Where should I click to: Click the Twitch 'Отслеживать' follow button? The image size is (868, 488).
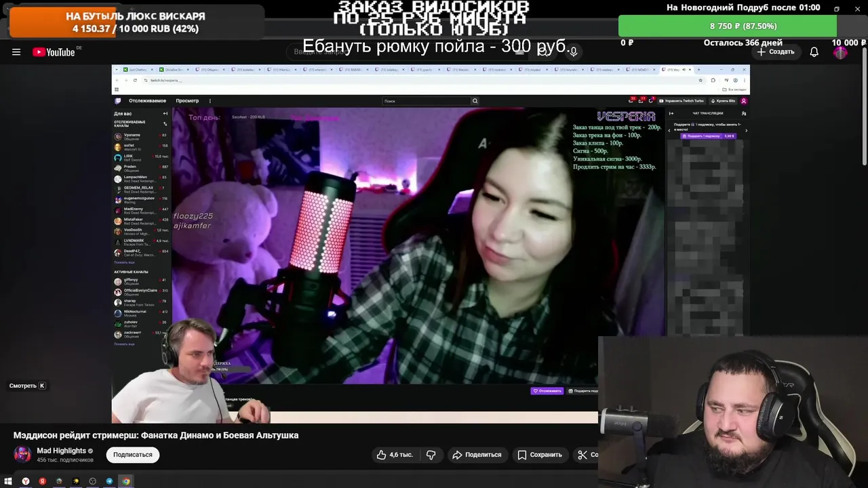click(547, 391)
